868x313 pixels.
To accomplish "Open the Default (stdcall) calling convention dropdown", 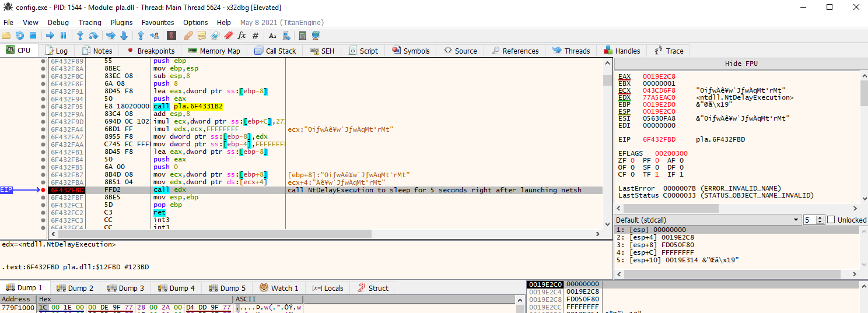I will coord(707,220).
